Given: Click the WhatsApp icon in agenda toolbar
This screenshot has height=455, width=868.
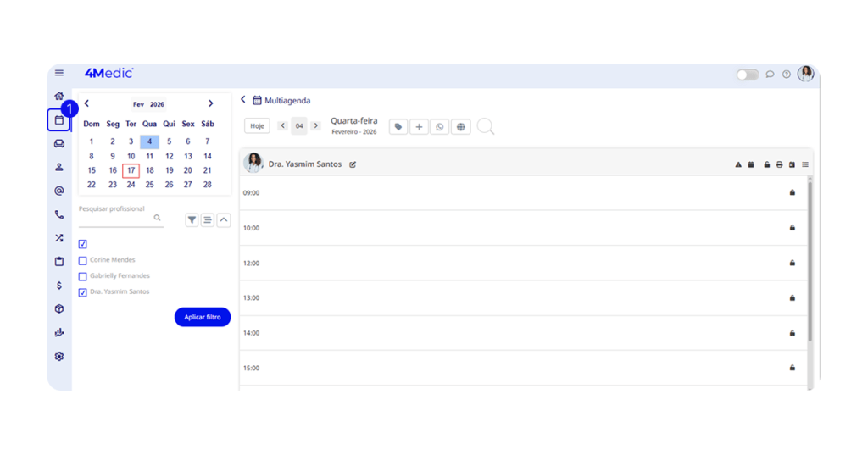Looking at the screenshot, I should (x=439, y=126).
